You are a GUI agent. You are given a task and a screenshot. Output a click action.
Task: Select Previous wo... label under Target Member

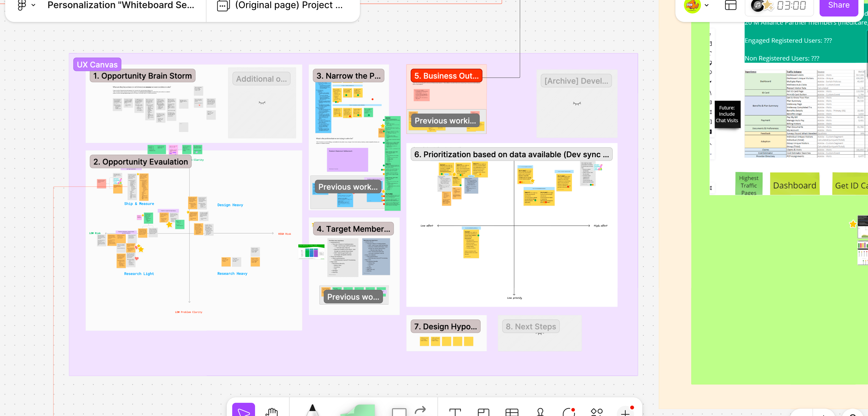point(353,297)
